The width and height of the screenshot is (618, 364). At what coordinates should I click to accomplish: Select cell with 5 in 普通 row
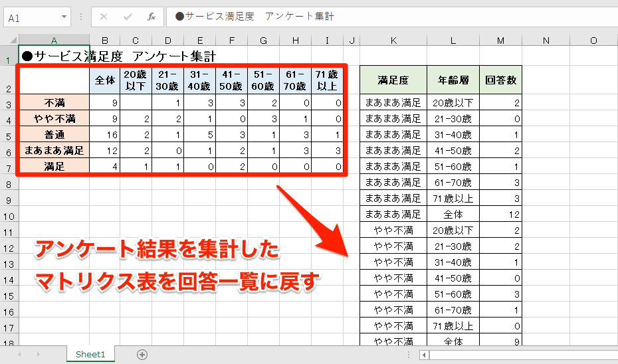(199, 135)
